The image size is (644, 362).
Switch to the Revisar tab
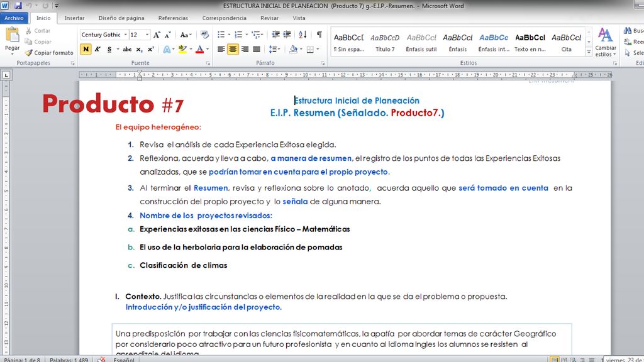point(269,18)
